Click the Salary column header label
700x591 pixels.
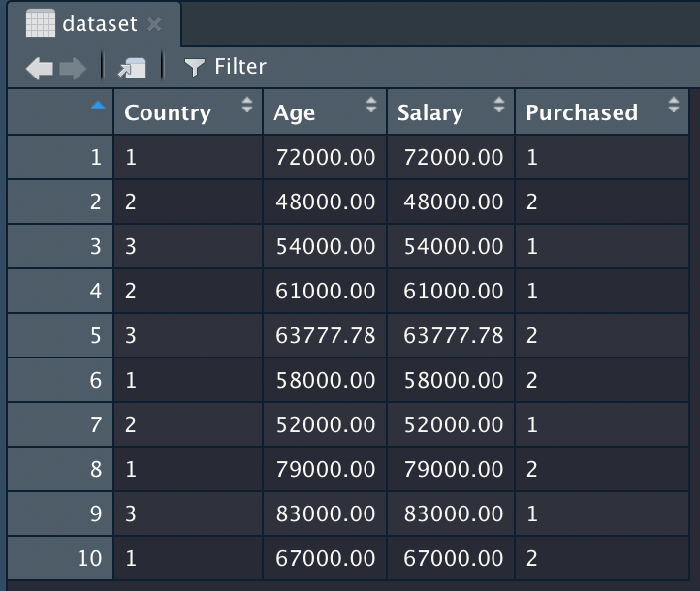pos(430,112)
